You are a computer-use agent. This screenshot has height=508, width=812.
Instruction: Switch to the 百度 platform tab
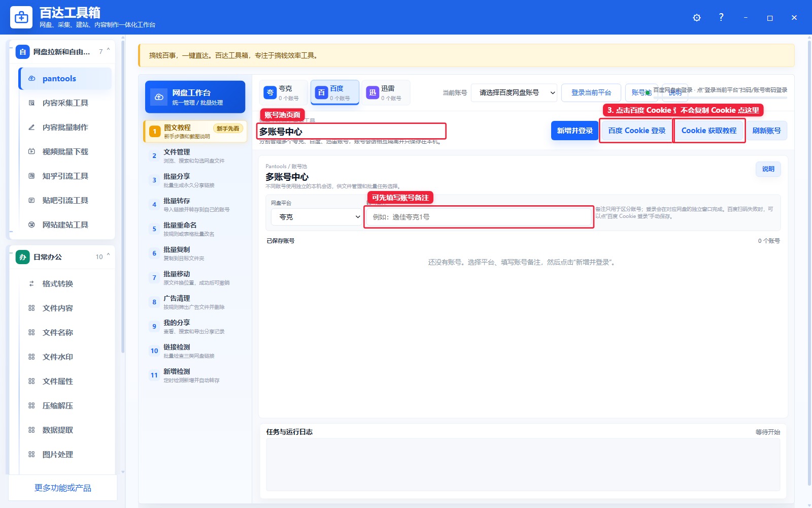click(335, 92)
